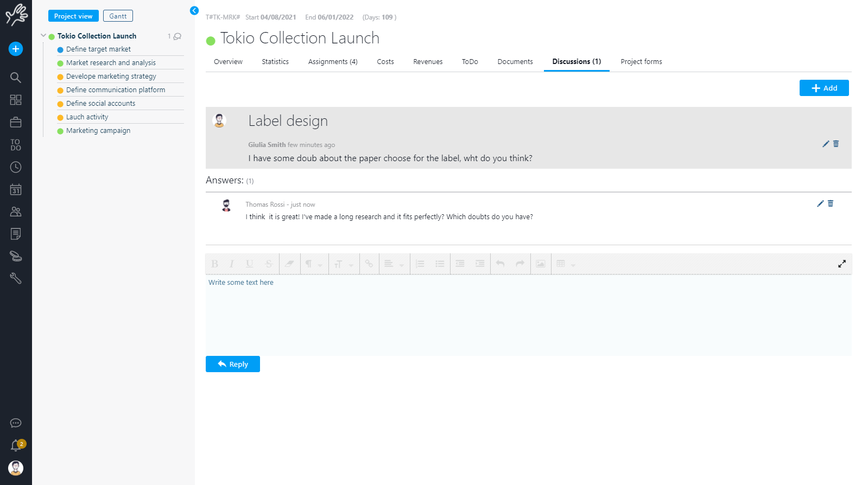Open the notifications bell icon
Image resolution: width=868 pixels, height=485 pixels.
16,446
